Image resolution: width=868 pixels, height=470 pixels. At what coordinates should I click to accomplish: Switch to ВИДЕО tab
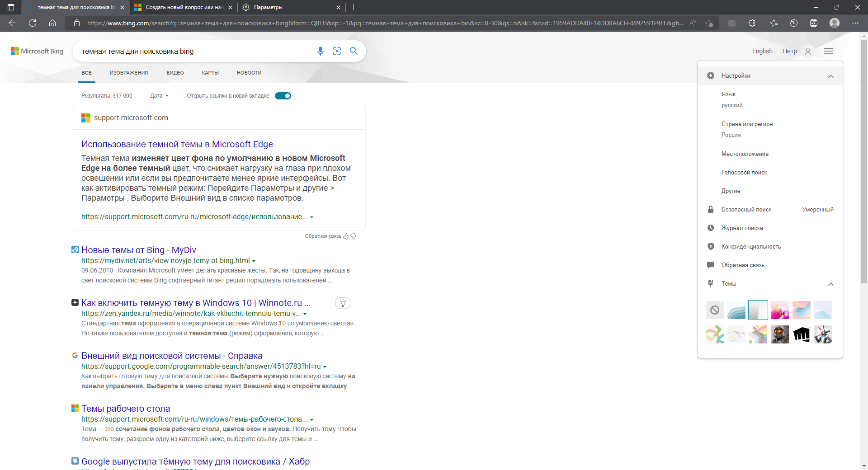click(x=175, y=73)
